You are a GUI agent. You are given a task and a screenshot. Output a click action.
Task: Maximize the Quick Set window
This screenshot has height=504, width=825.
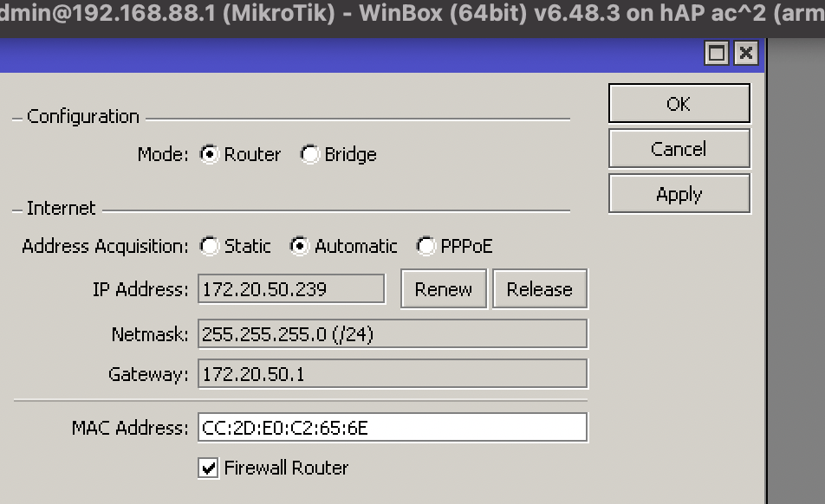717,53
